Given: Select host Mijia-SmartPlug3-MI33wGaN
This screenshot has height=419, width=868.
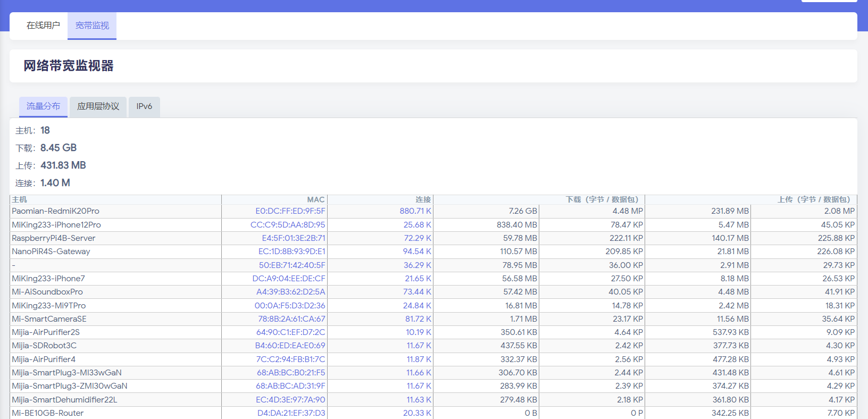Looking at the screenshot, I should click(67, 373).
